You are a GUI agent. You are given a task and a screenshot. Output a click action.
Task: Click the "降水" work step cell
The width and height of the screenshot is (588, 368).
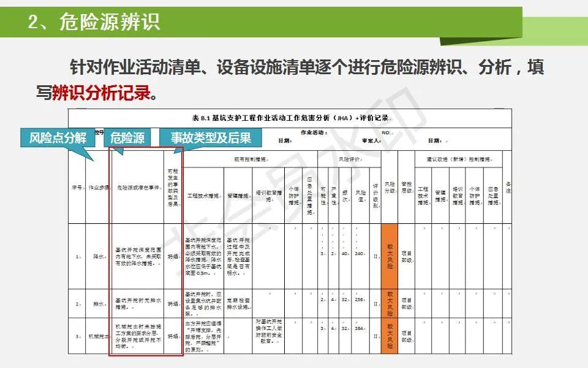99,256
